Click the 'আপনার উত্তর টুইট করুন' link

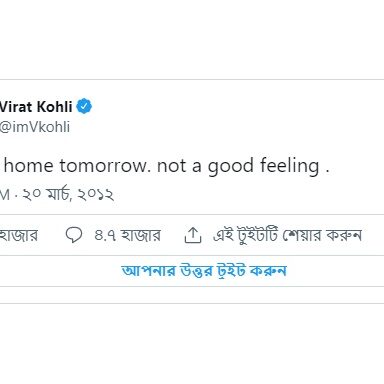click(x=204, y=271)
